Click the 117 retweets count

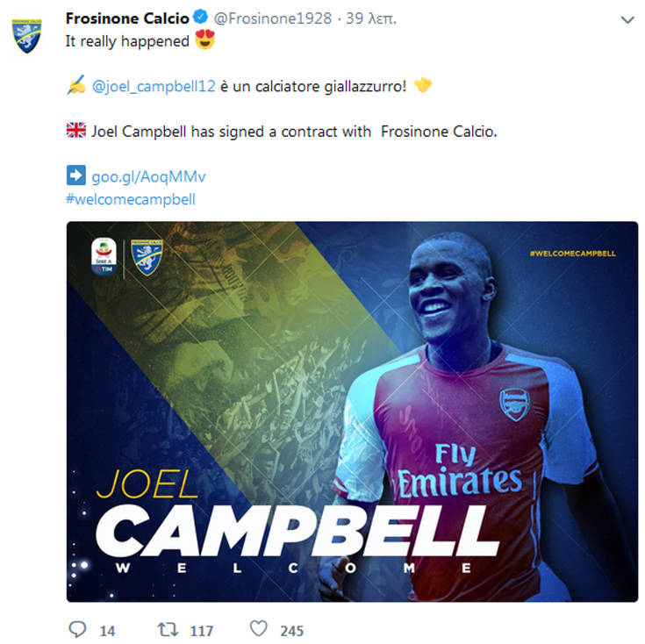tap(202, 631)
